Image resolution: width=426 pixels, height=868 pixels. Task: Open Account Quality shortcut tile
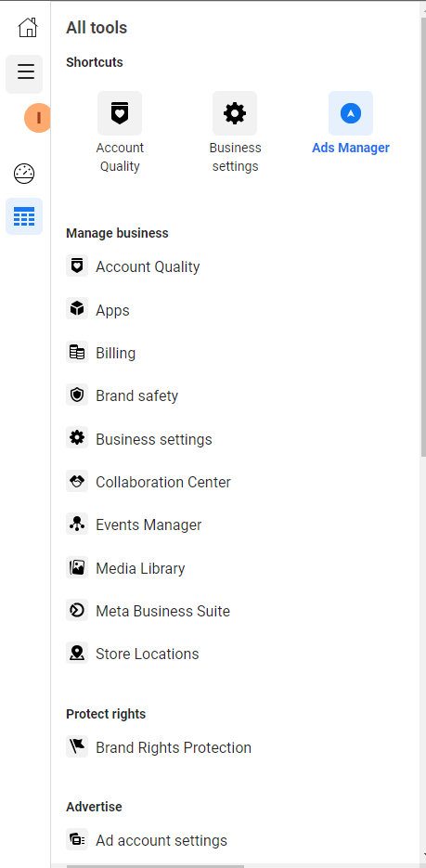click(x=120, y=133)
